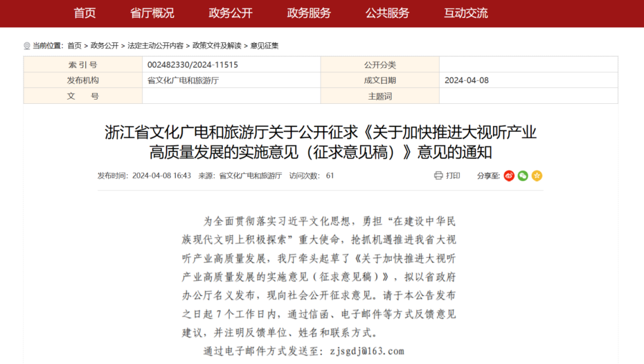The height and width of the screenshot is (364, 644).
Task: Click the 打印 print text link
Action: (x=453, y=175)
